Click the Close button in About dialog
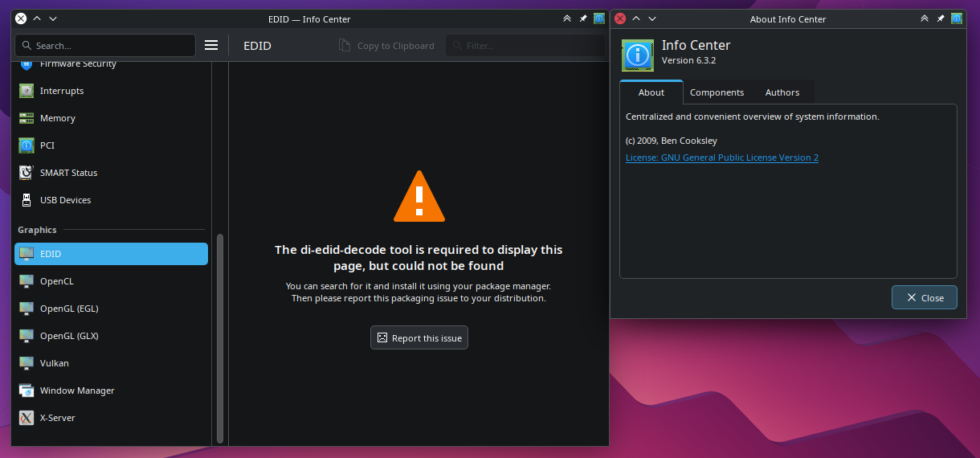980x458 pixels. point(924,297)
